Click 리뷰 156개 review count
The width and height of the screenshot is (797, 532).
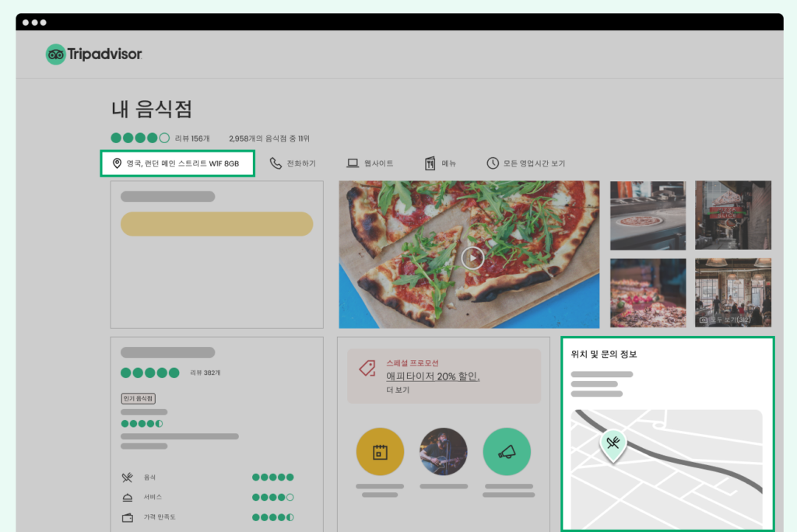[192, 138]
